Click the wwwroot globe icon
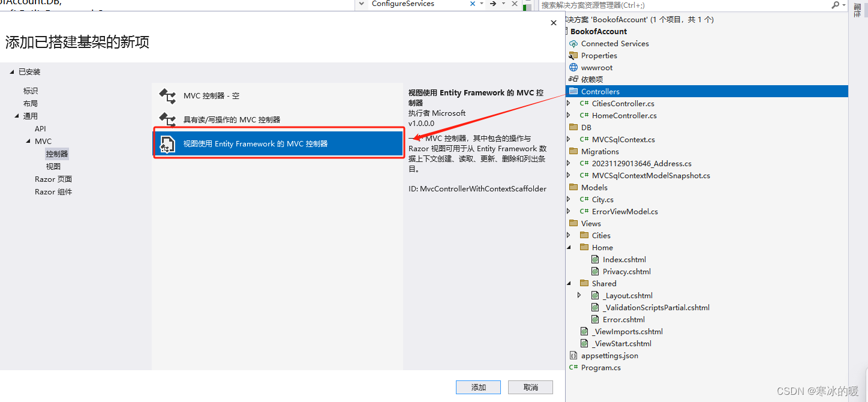This screenshot has width=868, height=402. 573,68
